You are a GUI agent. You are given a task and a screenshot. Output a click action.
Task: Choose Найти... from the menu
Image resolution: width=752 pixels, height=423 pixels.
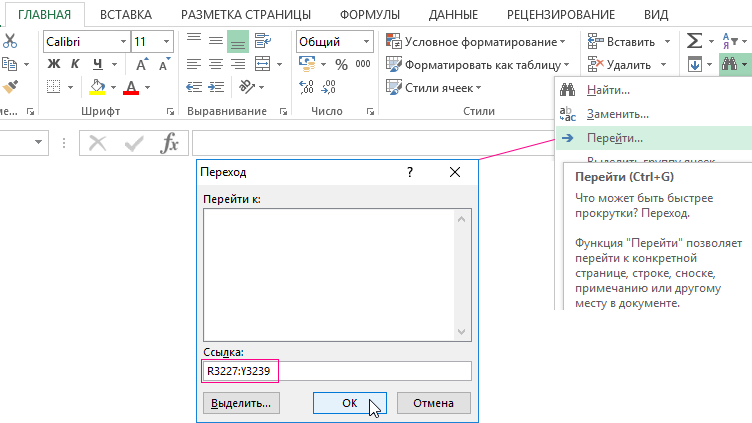coord(654,90)
